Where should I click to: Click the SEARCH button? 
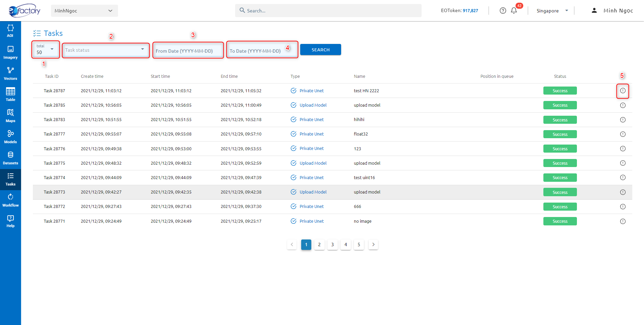[321, 50]
